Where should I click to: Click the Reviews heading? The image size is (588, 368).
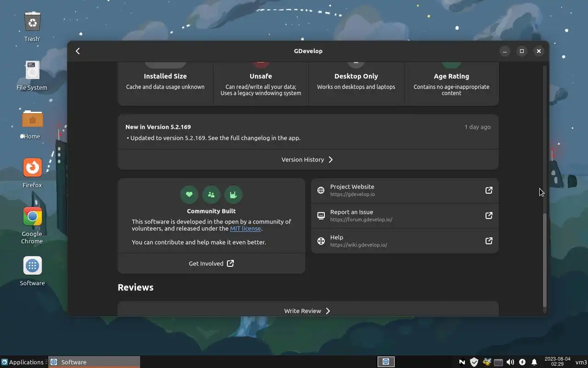click(136, 287)
